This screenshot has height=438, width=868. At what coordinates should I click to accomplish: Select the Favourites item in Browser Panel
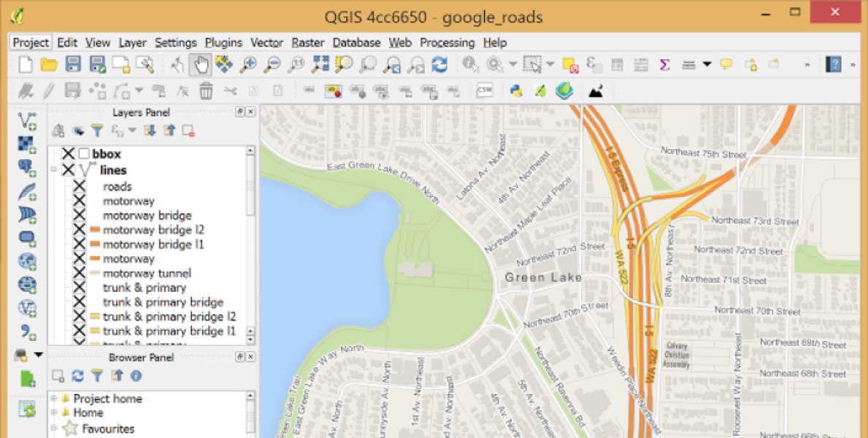[107, 429]
